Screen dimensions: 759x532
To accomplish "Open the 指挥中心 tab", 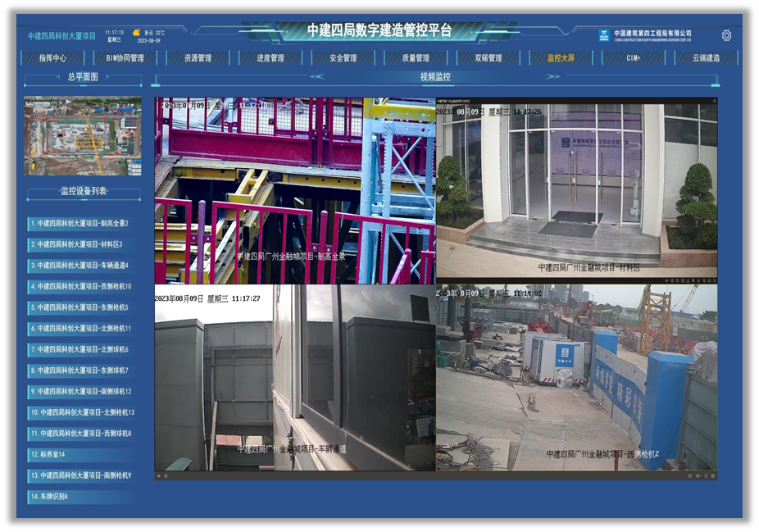I will coord(52,58).
